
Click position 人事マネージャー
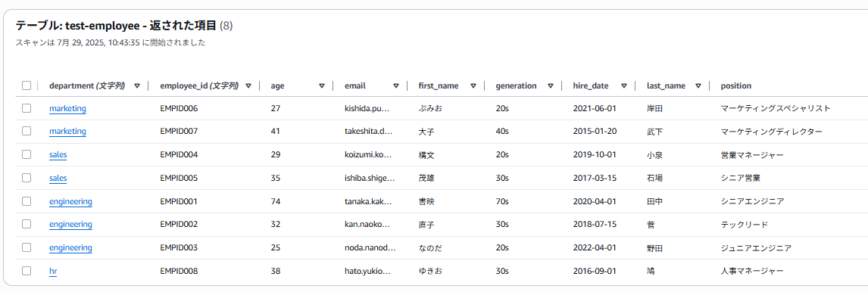point(752,271)
